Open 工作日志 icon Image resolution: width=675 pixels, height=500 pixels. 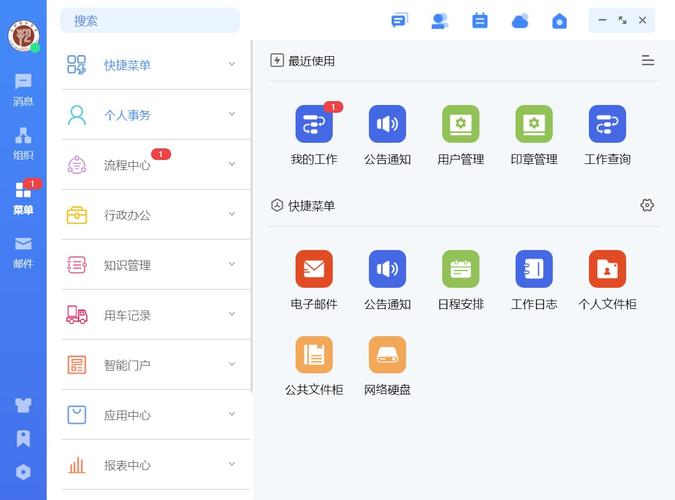(534, 270)
